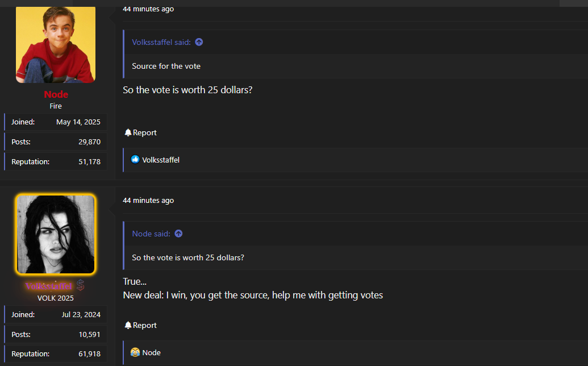Click the timestamp on Volksstaffel's post
This screenshot has height=366, width=588.
(x=148, y=200)
